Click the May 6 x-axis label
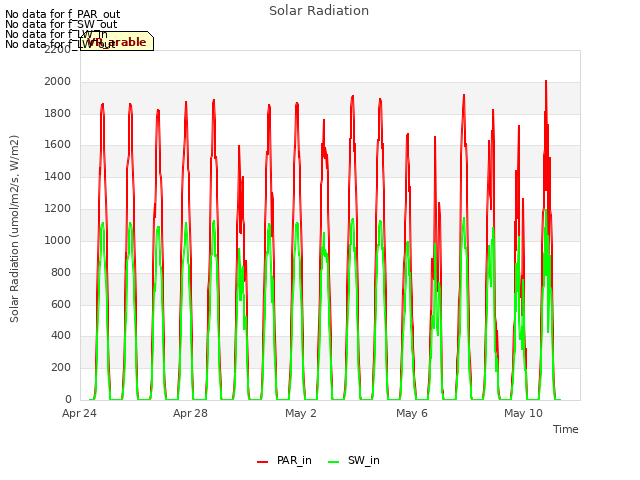The width and height of the screenshot is (640, 480). [x=412, y=413]
